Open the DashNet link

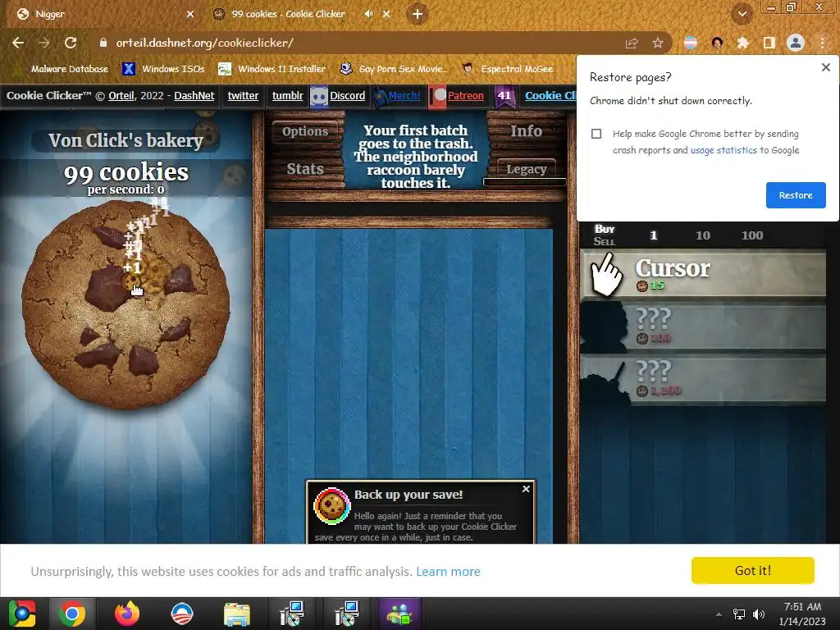coord(194,95)
